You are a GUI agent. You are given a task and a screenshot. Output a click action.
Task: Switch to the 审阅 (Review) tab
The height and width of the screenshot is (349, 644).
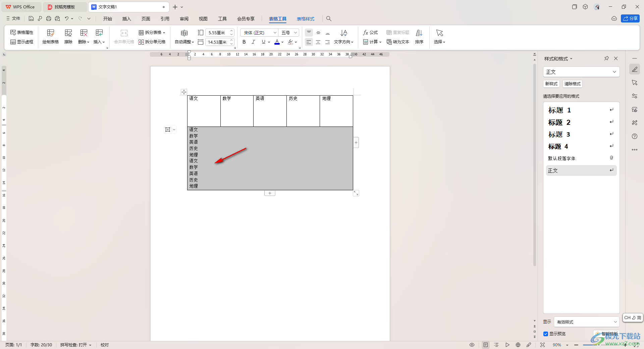pos(184,19)
